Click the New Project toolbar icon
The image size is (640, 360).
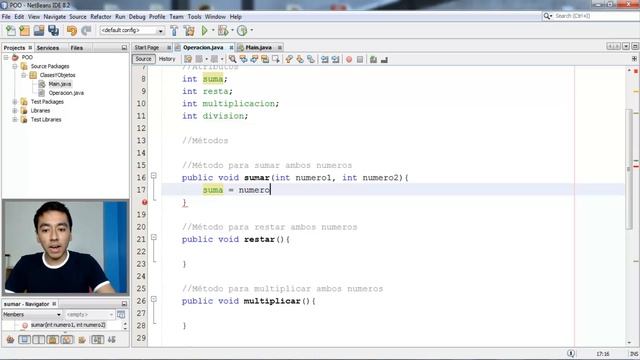25,31
